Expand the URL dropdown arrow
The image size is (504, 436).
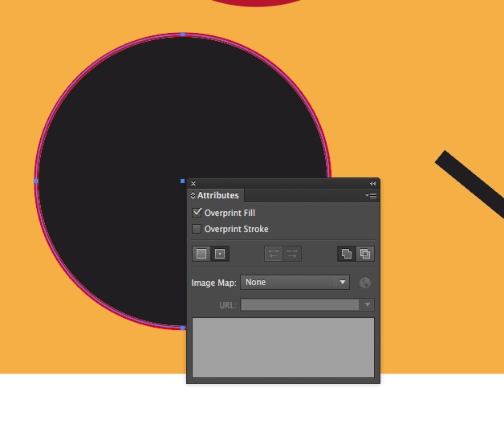pos(367,304)
